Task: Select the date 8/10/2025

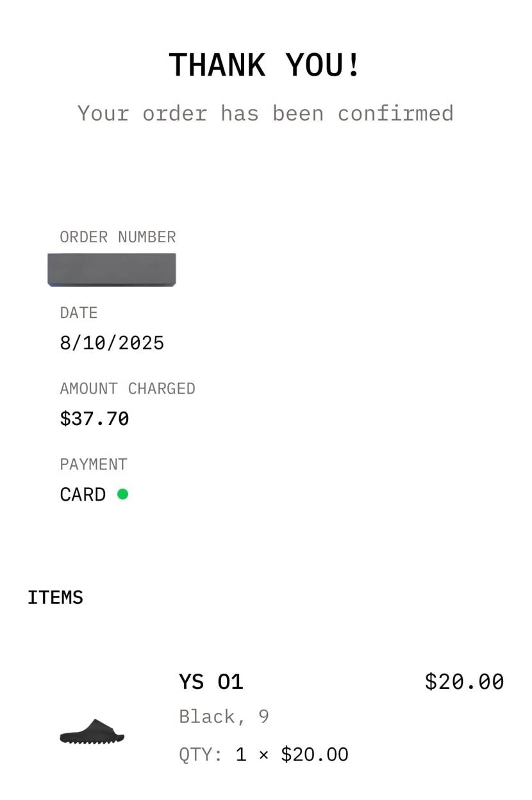Action: [112, 343]
